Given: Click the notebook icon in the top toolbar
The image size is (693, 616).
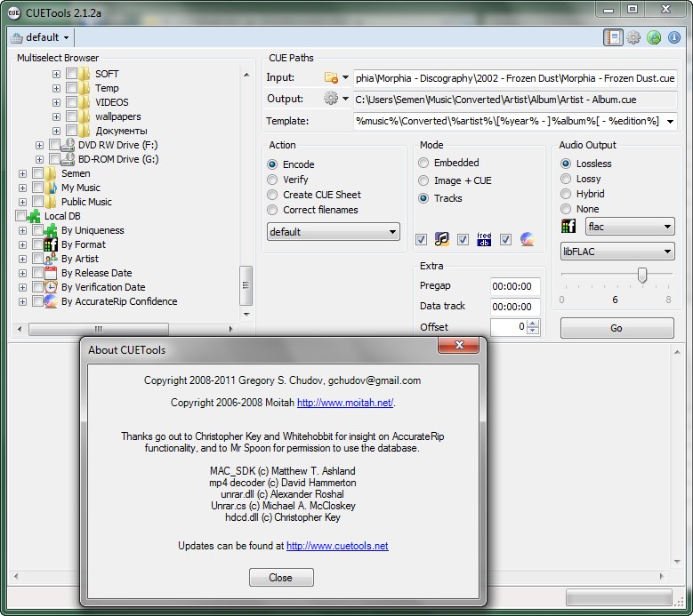Looking at the screenshot, I should pos(612,37).
